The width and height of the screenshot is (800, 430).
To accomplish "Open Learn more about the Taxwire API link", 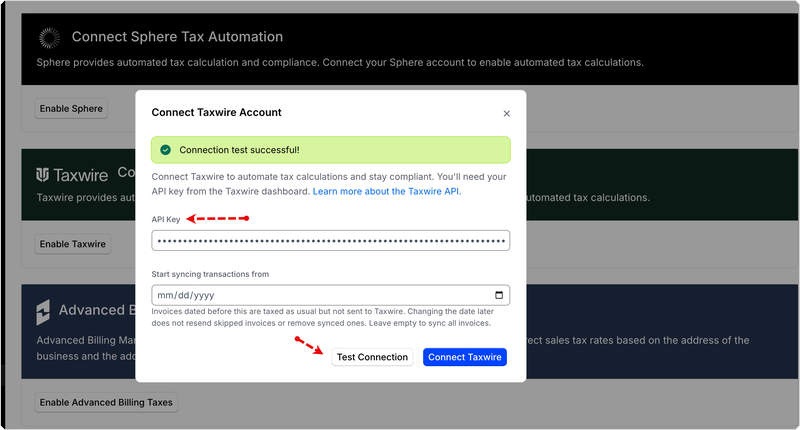I will (387, 191).
